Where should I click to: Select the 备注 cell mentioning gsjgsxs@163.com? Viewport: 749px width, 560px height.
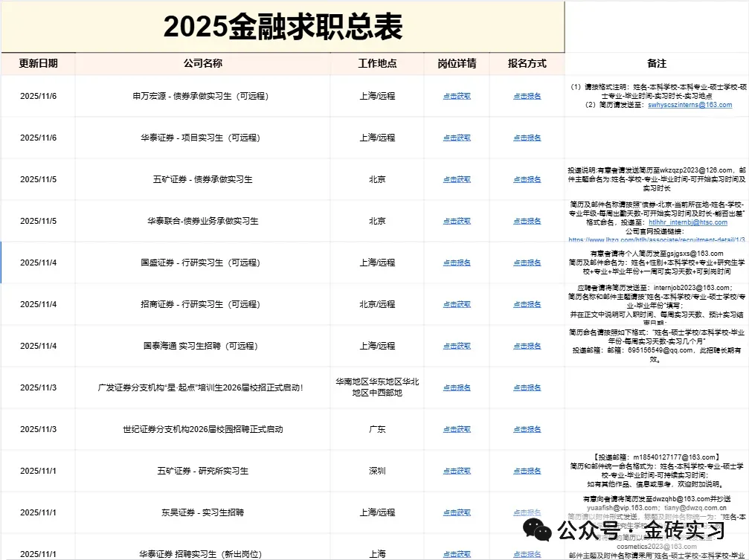[x=657, y=263]
